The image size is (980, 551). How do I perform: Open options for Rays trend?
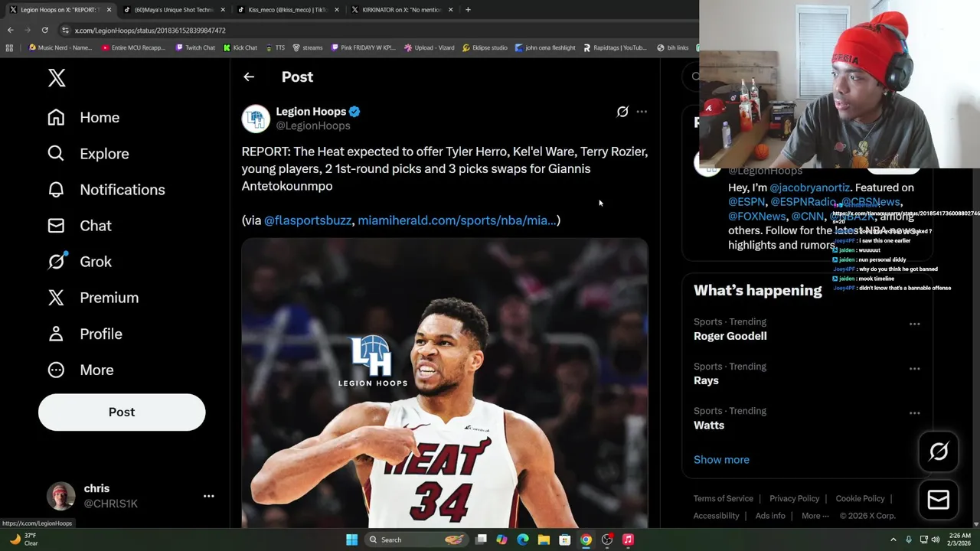914,368
